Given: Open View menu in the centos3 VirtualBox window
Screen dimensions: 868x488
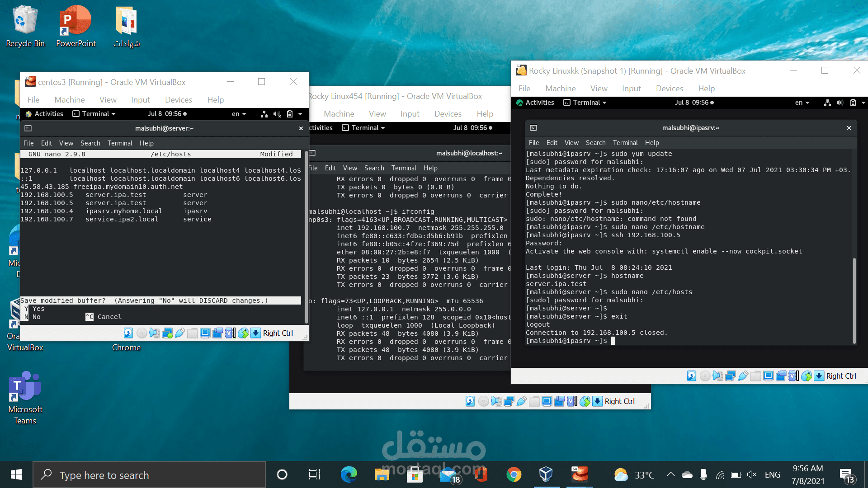Looking at the screenshot, I should [x=108, y=100].
